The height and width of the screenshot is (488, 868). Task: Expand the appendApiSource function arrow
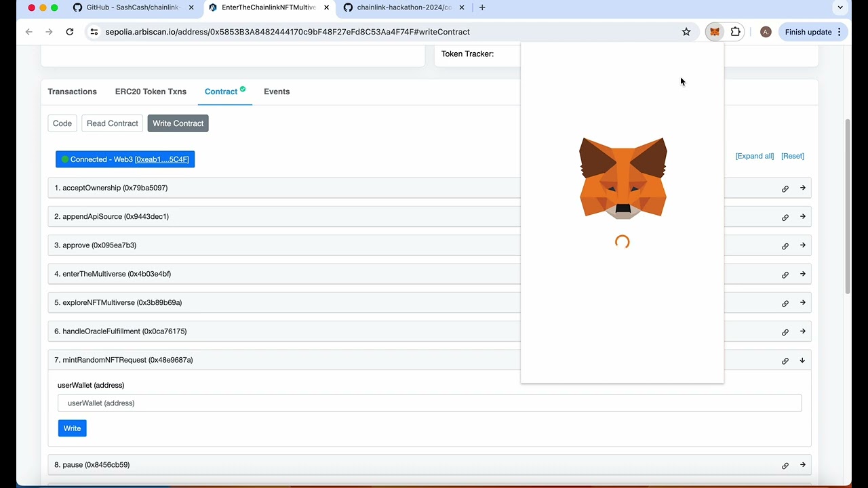point(802,216)
